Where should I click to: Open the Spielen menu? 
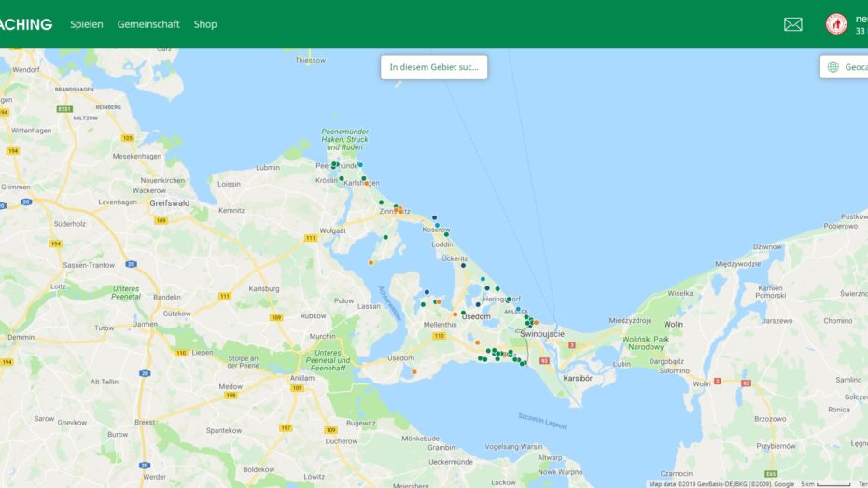point(87,24)
